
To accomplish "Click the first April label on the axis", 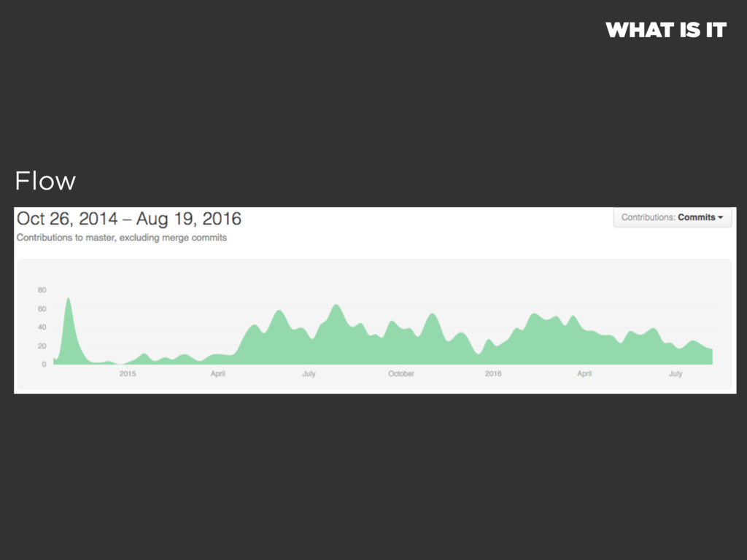I will point(217,374).
